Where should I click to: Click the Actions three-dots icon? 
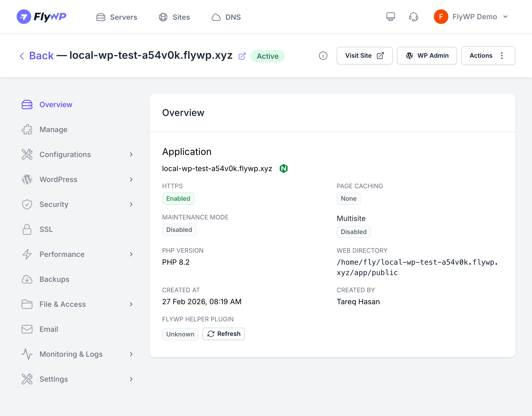pos(502,56)
